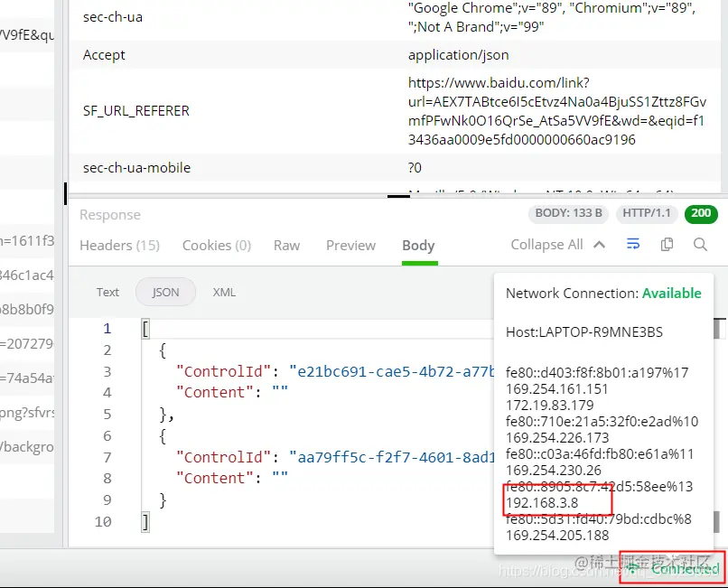Screen dimensions: 728x588
Task: Click the Response section label
Action: pyautogui.click(x=110, y=215)
